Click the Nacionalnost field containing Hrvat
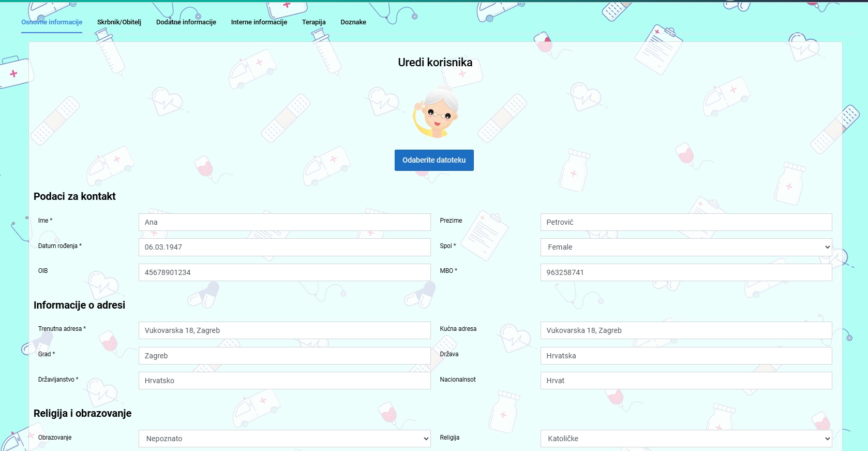 (686, 381)
